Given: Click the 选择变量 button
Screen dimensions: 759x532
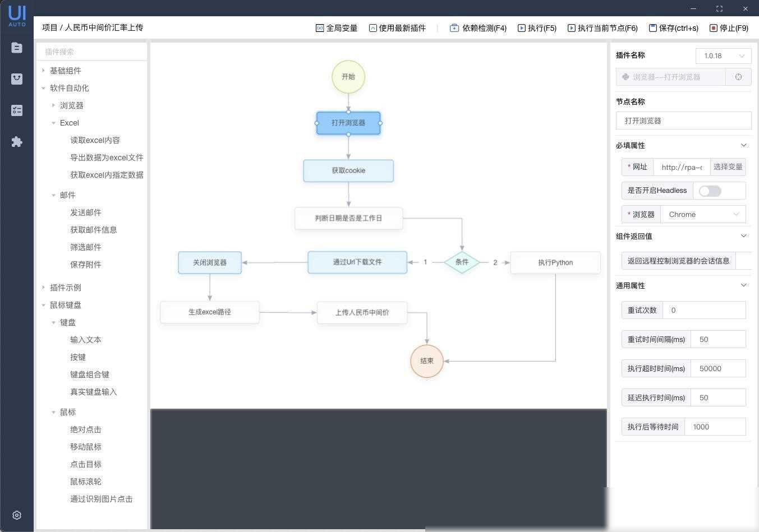Looking at the screenshot, I should tap(728, 167).
